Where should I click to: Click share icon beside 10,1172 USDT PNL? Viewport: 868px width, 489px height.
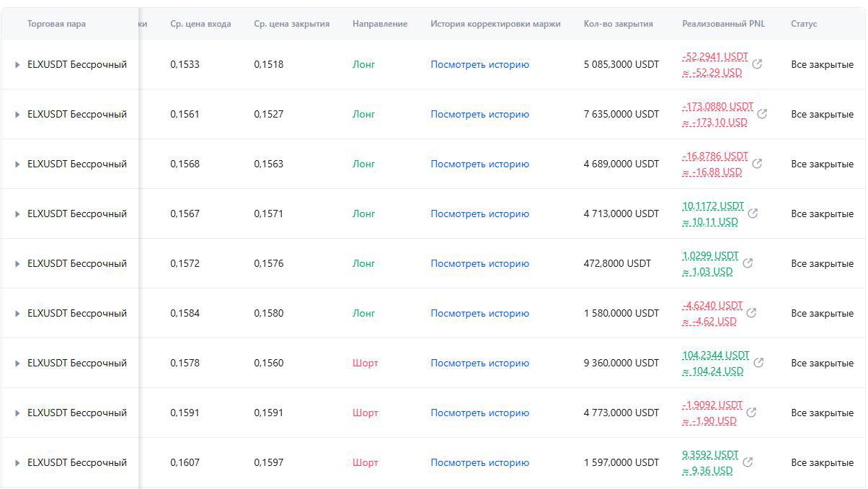pyautogui.click(x=753, y=213)
